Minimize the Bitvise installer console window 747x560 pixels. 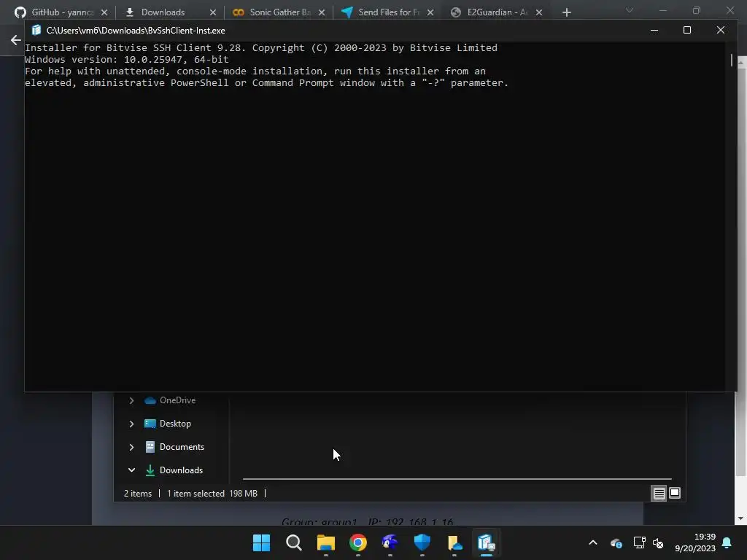coord(654,30)
